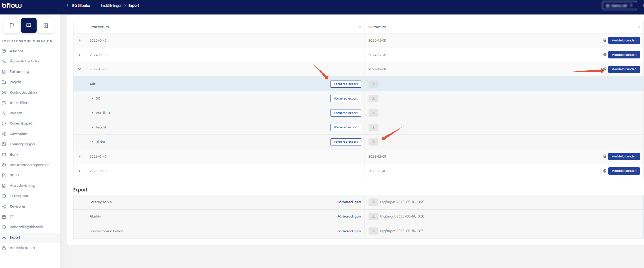The width and height of the screenshot is (644, 268).
Task: Click Meddela kunden for 2021 year
Action: point(624,171)
